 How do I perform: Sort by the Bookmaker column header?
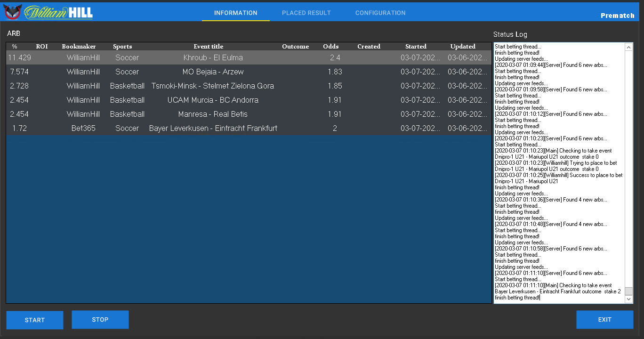click(x=79, y=47)
